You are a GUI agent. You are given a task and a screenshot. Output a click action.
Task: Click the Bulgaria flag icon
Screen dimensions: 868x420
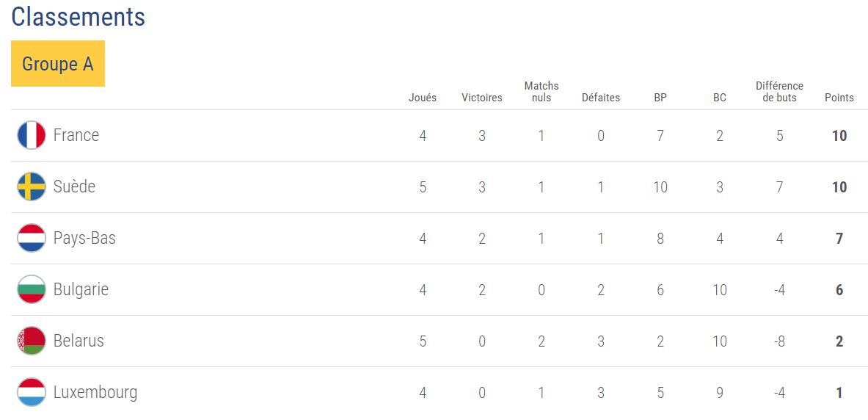(32, 289)
